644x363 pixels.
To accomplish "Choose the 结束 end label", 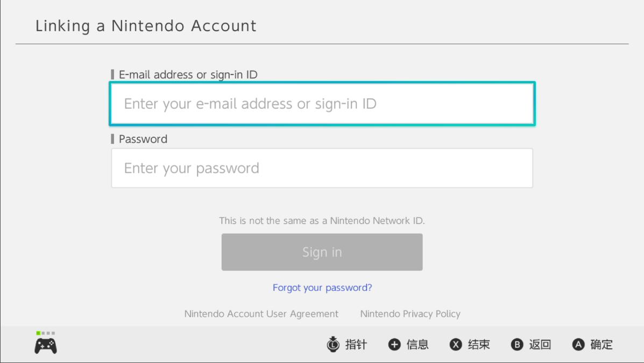I will point(479,345).
